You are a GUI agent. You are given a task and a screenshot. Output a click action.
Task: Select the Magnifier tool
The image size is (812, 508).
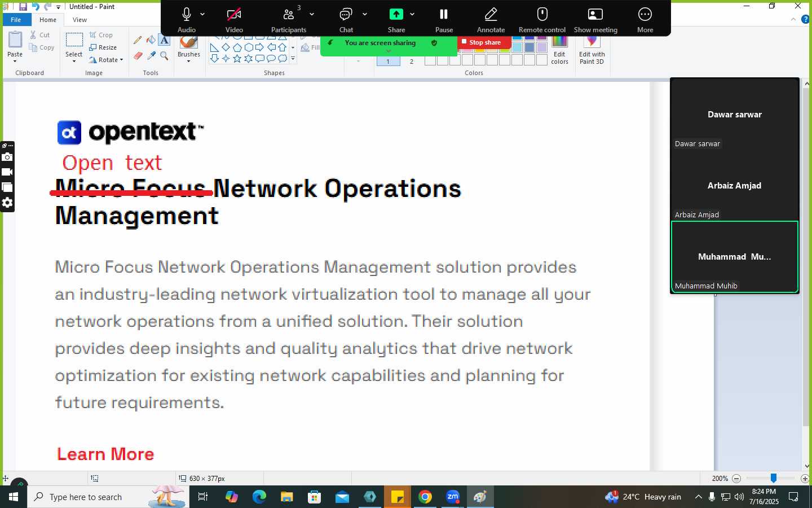pos(164,55)
